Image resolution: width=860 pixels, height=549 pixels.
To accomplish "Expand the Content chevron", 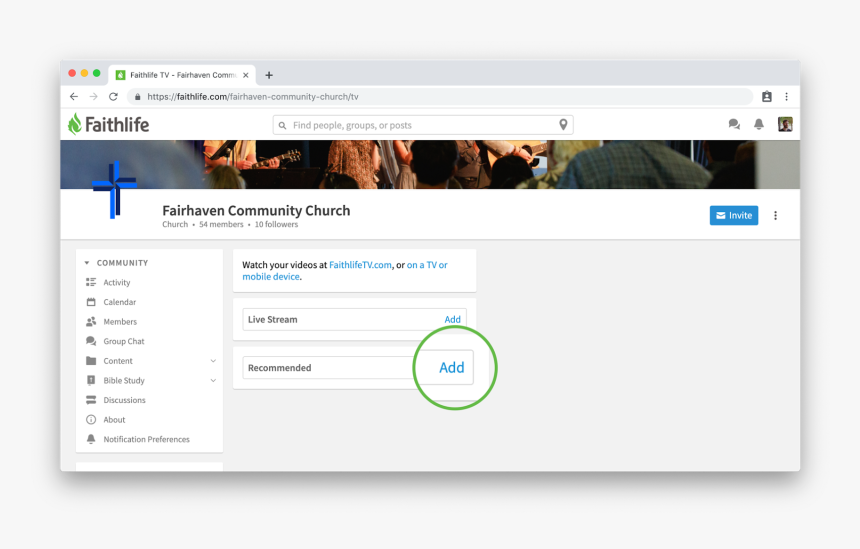I will coord(213,361).
